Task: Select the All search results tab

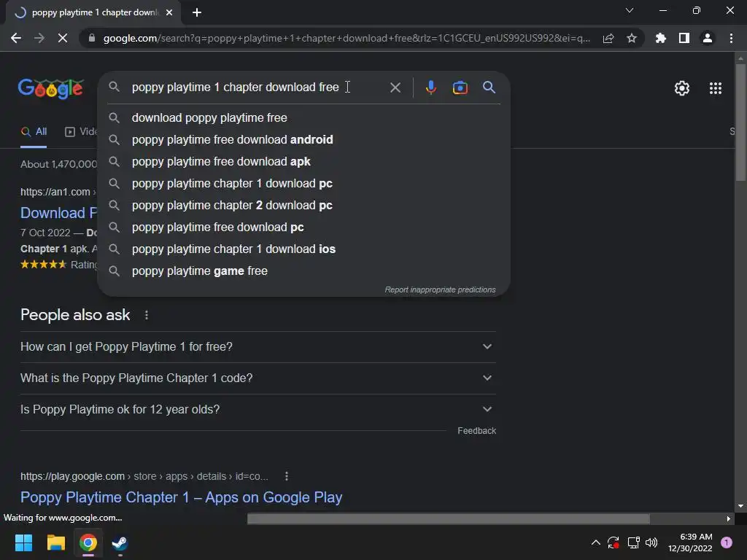Action: (34, 132)
